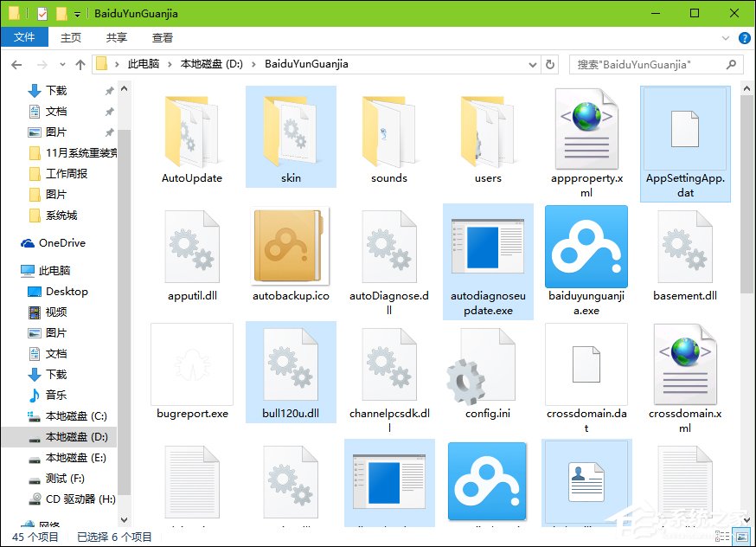Screen dimensions: 756x547
Task: Expand the ribbon with the chevron arrow
Action: [727, 37]
